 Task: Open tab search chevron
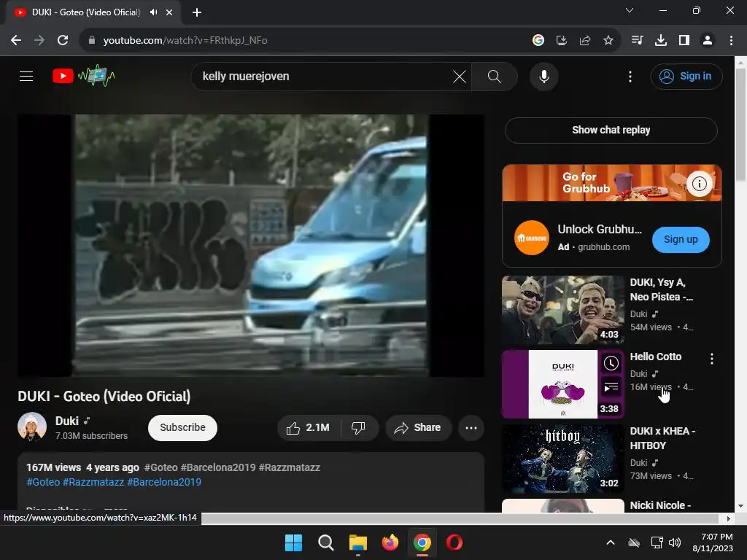pos(630,10)
